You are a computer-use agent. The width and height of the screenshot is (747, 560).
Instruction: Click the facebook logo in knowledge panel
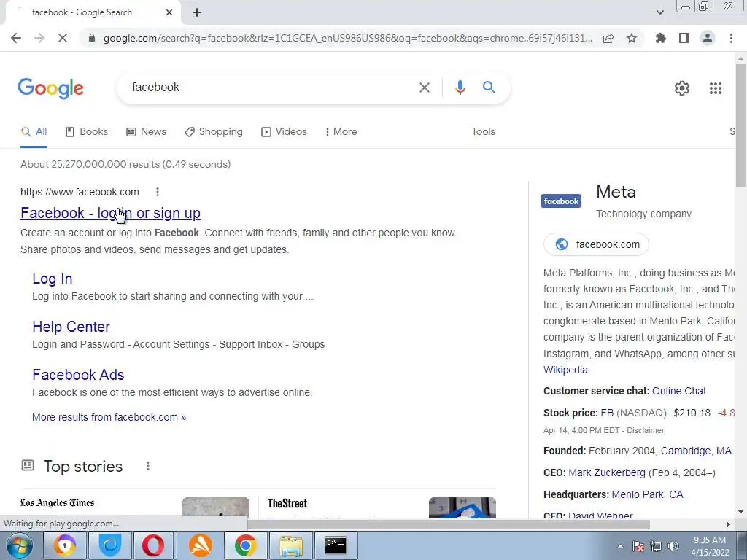[x=561, y=201]
